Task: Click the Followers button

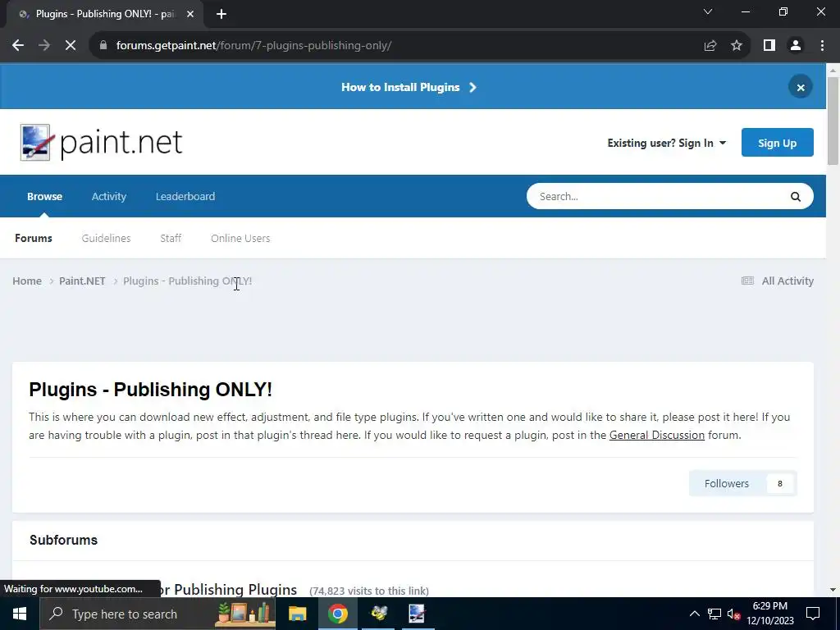Action: [743, 483]
